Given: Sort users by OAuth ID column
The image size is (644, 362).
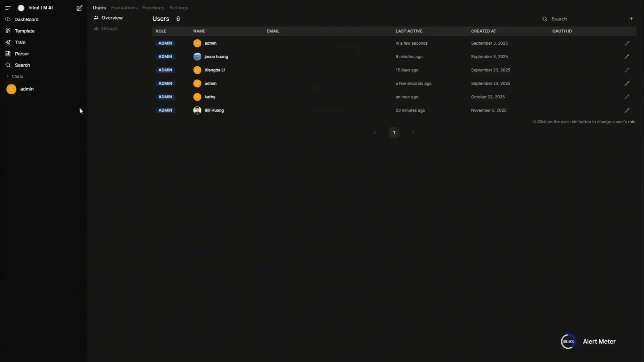Looking at the screenshot, I should click(562, 31).
